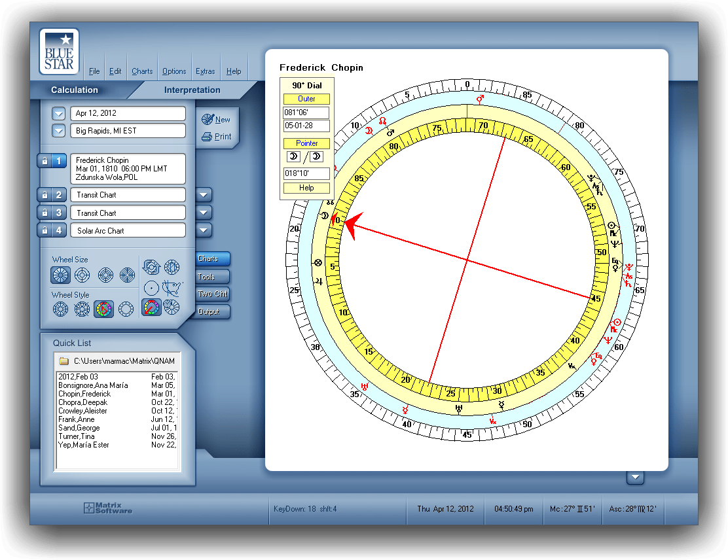
Task: Toggle the lock on chart slot 1
Action: (45, 161)
